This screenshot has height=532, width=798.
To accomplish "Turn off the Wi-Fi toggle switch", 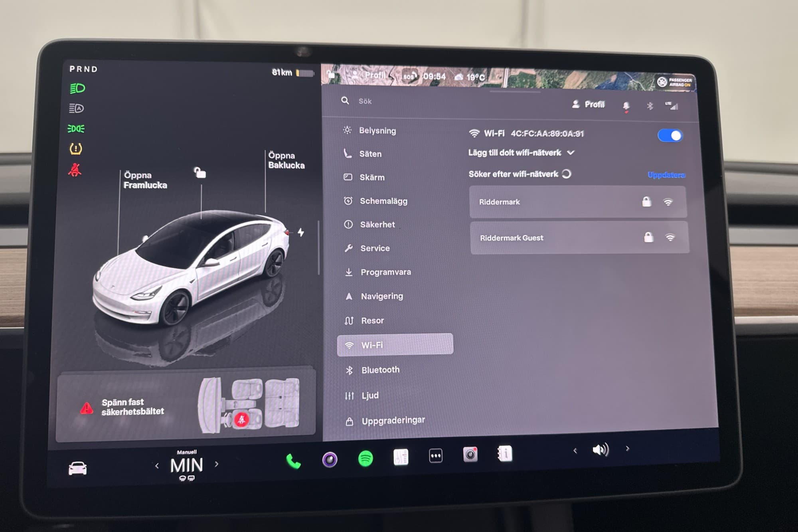I will click(x=670, y=136).
